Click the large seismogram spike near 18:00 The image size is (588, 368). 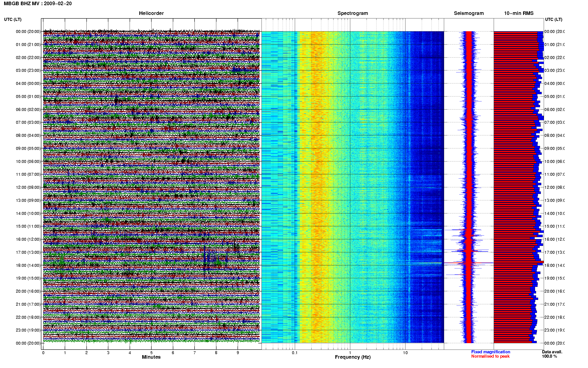point(469,263)
